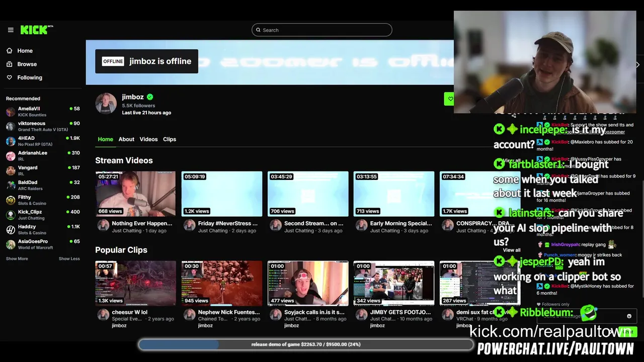Open the About tab
This screenshot has height=362, width=644.
pyautogui.click(x=126, y=139)
